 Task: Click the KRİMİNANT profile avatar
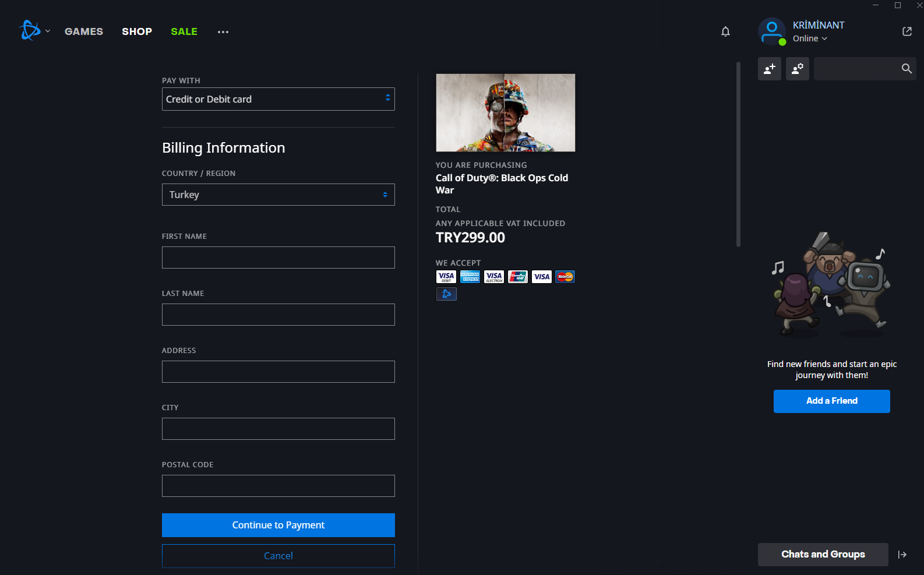772,31
